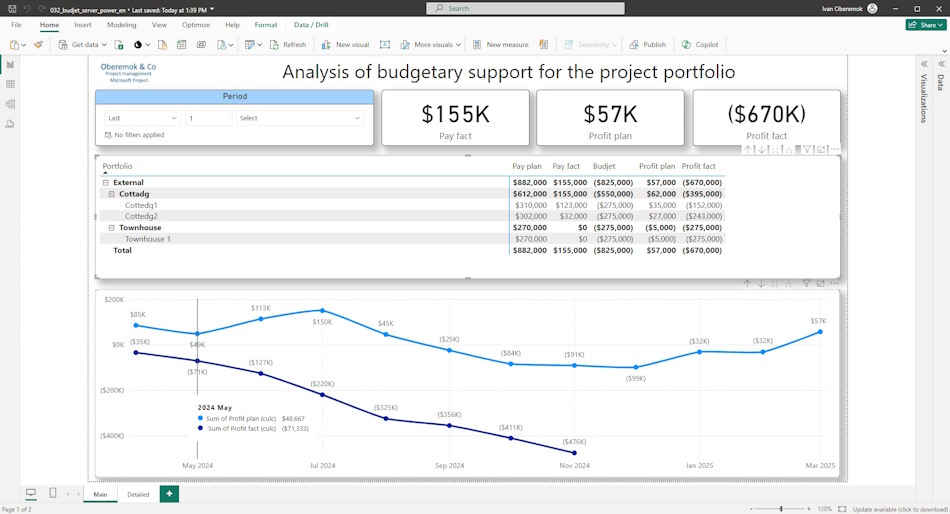The width and height of the screenshot is (950, 514).
Task: Click the Quick measure icon
Action: (x=543, y=44)
